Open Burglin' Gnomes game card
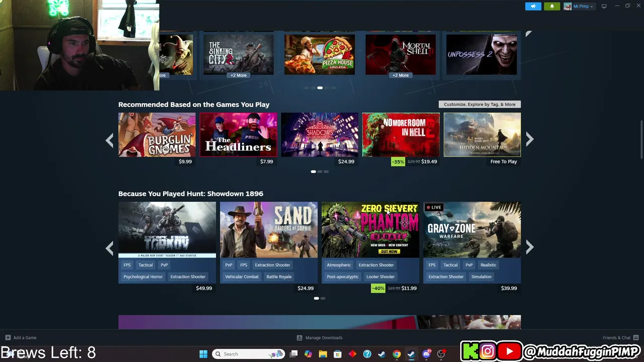The width and height of the screenshot is (644, 362). [x=157, y=135]
